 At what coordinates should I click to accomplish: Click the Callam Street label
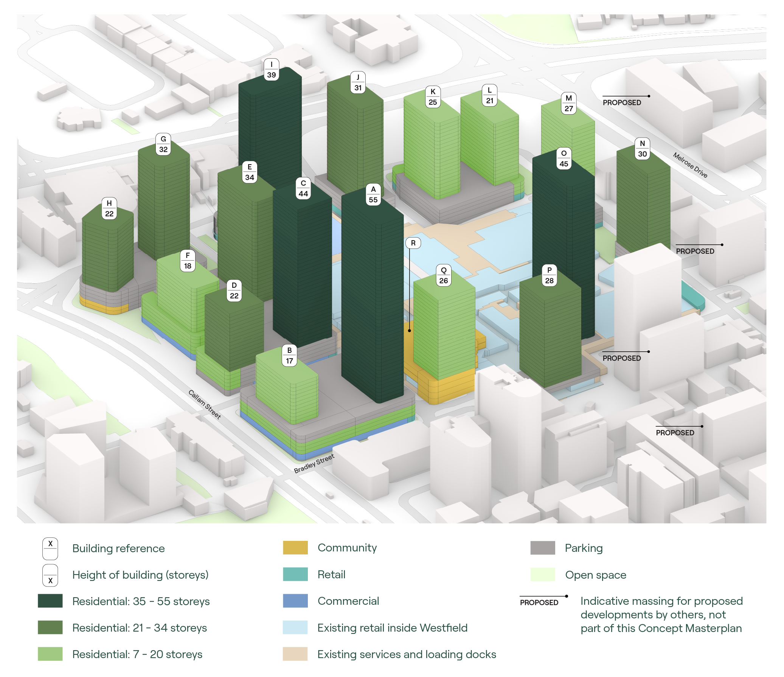pyautogui.click(x=204, y=404)
